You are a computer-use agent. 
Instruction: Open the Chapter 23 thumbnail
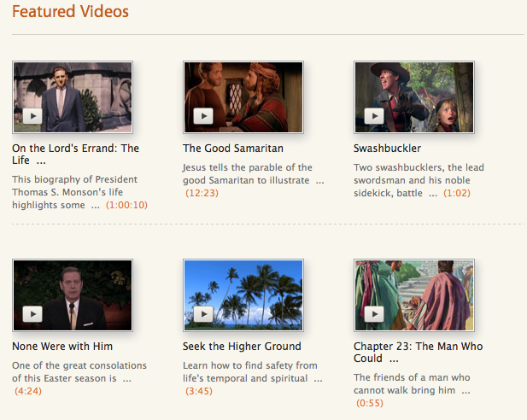pyautogui.click(x=414, y=295)
